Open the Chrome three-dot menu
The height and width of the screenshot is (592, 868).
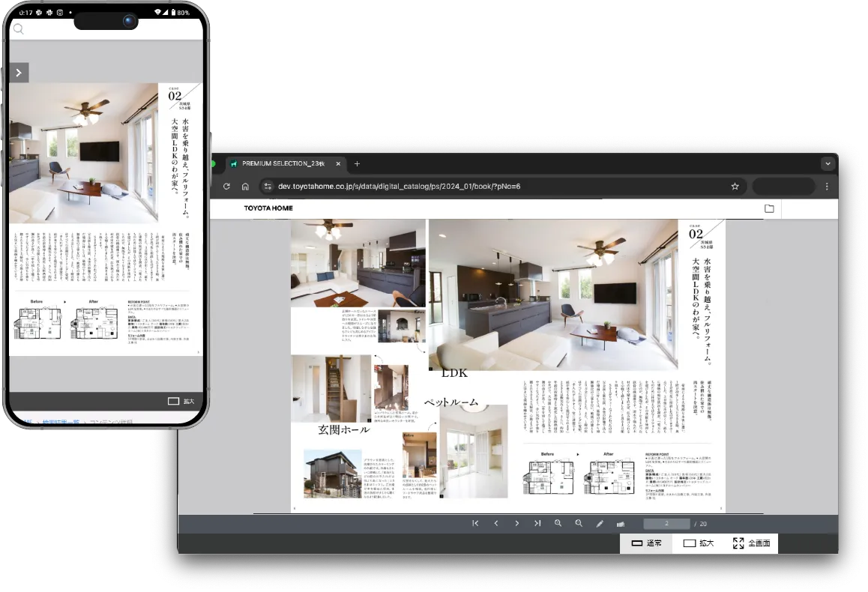click(x=827, y=187)
